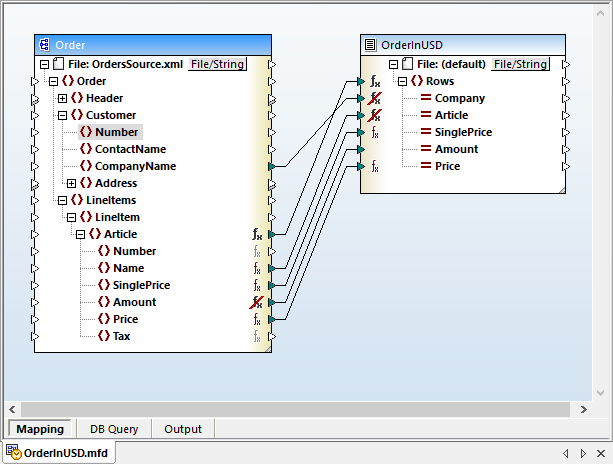Click File/String button in OrderInUSD component
Viewport: 613px width, 464px height.
[x=520, y=64]
